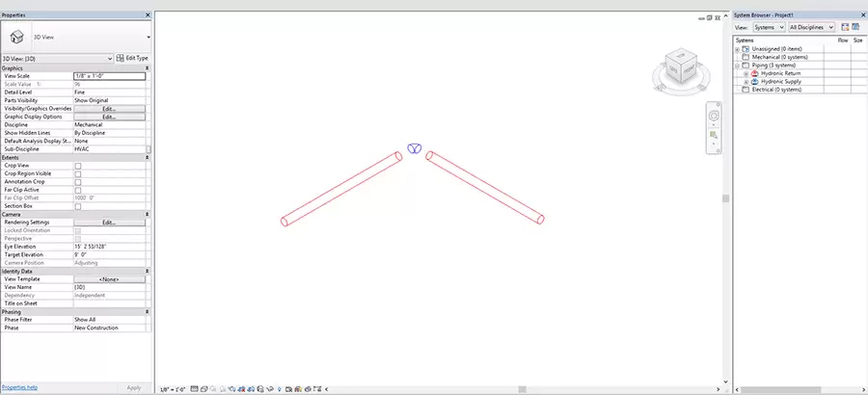
Task: Collapse the Camera property group
Action: (x=148, y=214)
